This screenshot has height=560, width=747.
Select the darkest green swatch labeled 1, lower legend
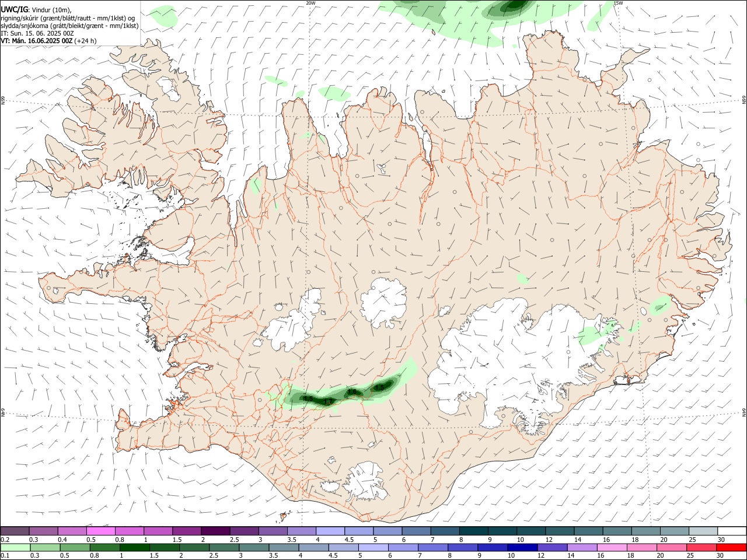(135, 548)
